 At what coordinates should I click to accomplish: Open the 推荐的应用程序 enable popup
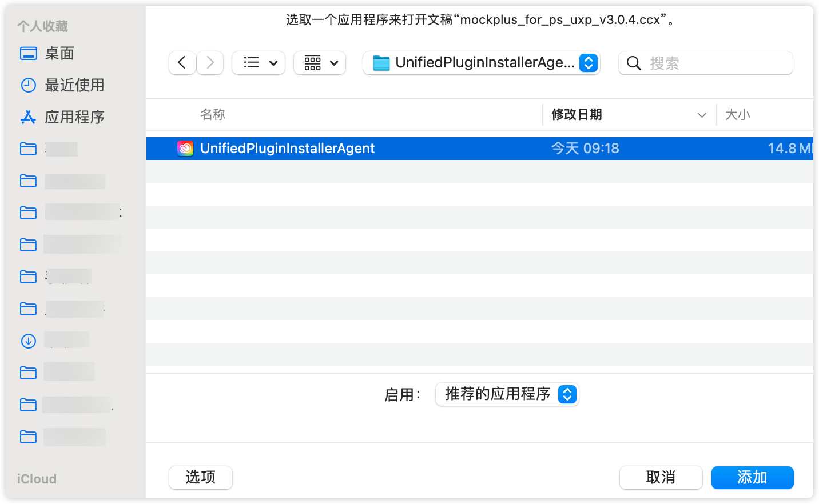(507, 394)
